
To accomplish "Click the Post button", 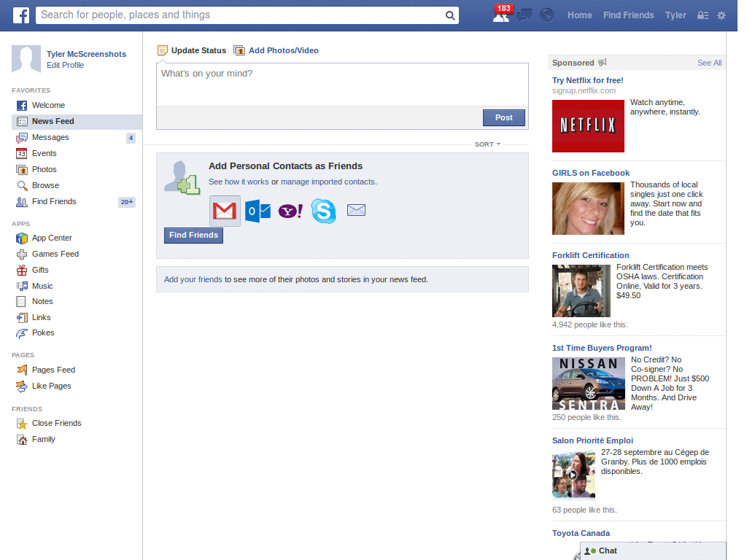I will point(503,117).
